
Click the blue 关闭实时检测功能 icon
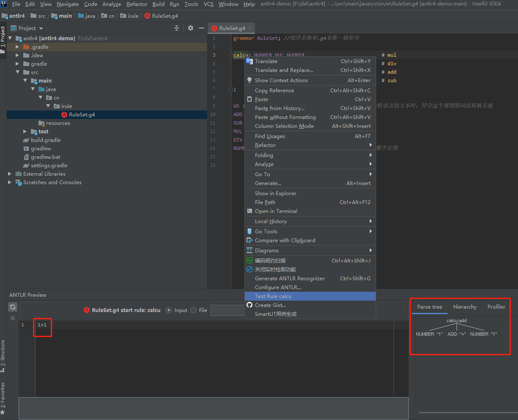(249, 269)
